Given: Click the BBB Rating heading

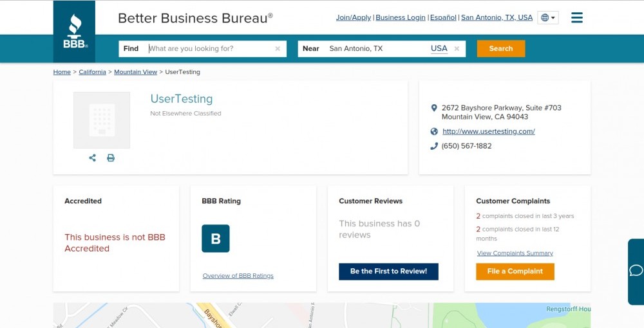Looking at the screenshot, I should tap(221, 201).
